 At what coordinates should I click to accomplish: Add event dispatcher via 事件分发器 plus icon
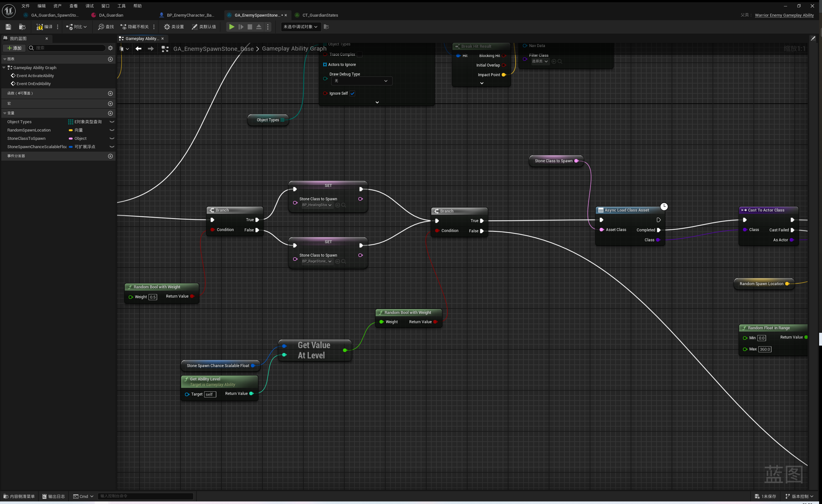click(x=110, y=156)
